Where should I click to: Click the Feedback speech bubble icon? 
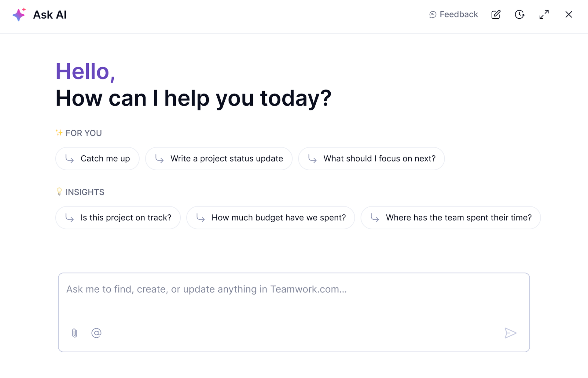[433, 14]
